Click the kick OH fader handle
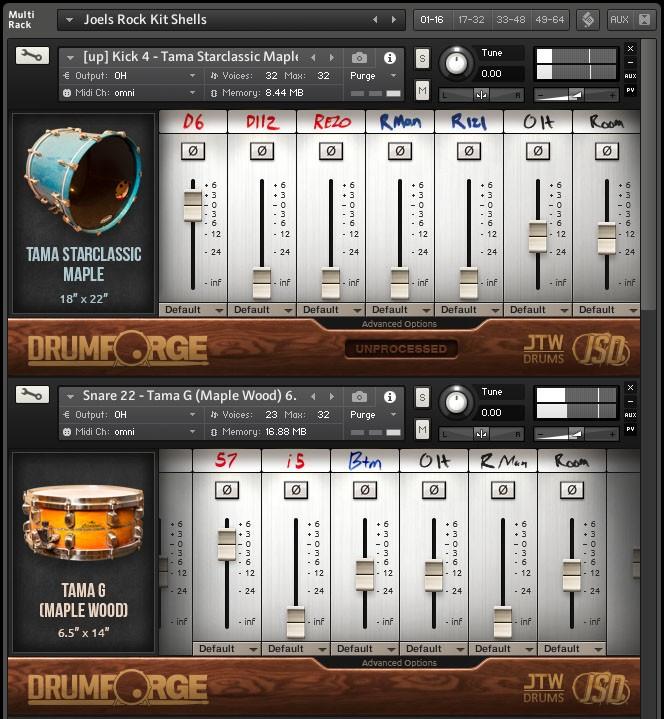Viewport: 664px width, 719px height. click(538, 237)
